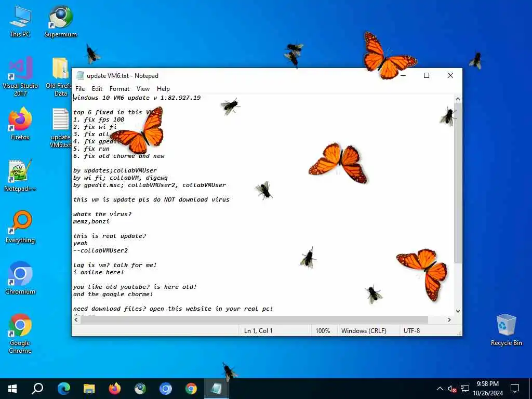Click the line '6. fix old chorme and new'
Viewport: 532px width, 399px height.
(119, 156)
